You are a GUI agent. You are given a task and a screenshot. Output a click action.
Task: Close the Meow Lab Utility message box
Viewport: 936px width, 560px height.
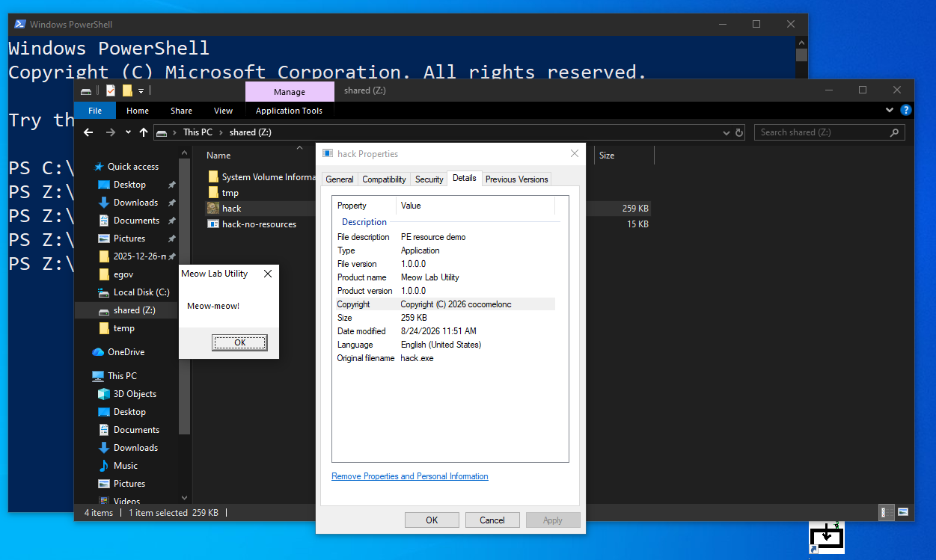[268, 274]
